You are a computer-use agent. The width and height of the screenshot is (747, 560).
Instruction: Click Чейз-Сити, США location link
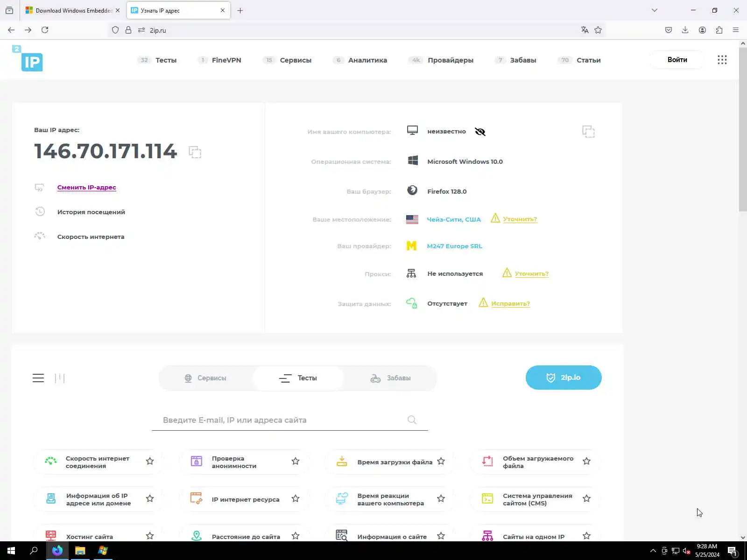[454, 219]
